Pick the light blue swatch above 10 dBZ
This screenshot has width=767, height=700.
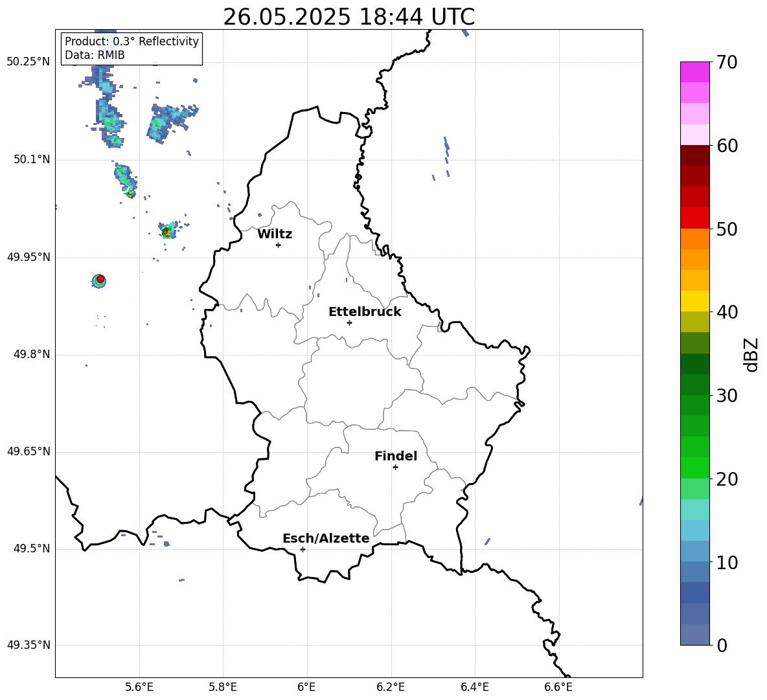coord(695,552)
